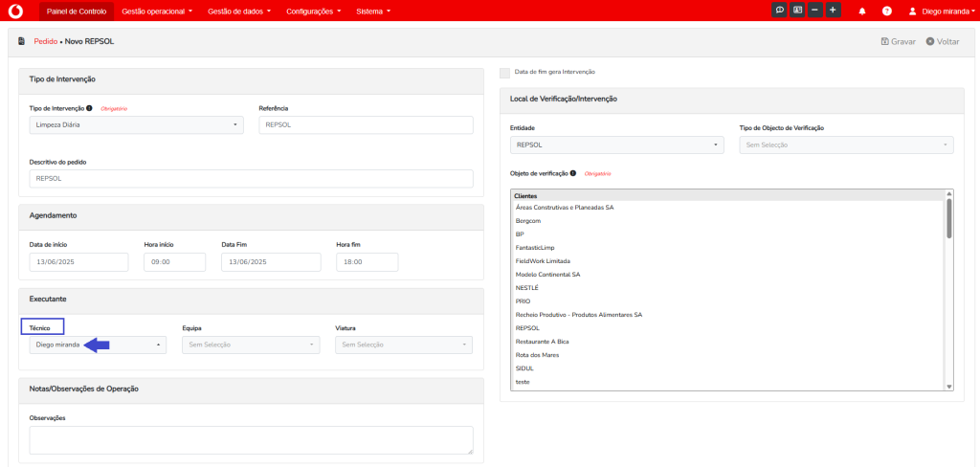Click scroll up arrow of client list
This screenshot has height=467, width=980.
[x=948, y=194]
